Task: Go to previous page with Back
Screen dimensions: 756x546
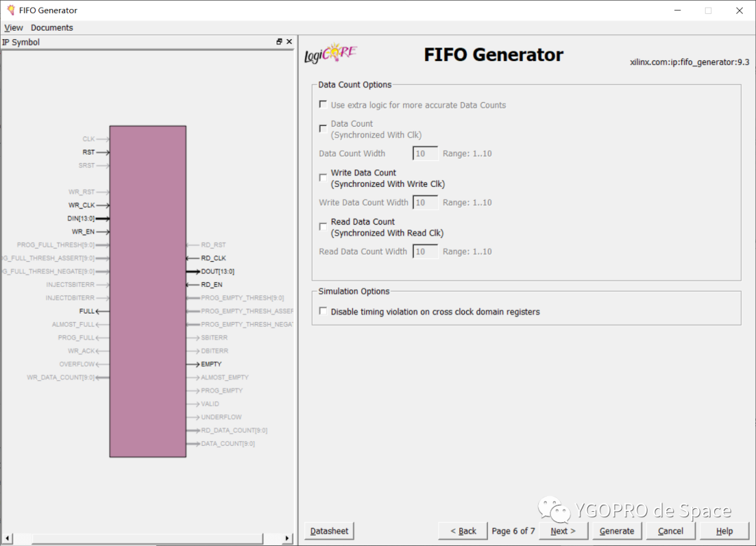Action: point(463,531)
